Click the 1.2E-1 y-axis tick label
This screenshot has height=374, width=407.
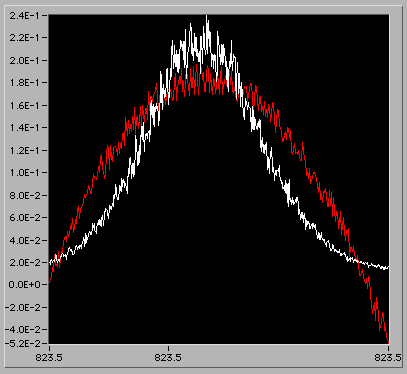pos(23,150)
